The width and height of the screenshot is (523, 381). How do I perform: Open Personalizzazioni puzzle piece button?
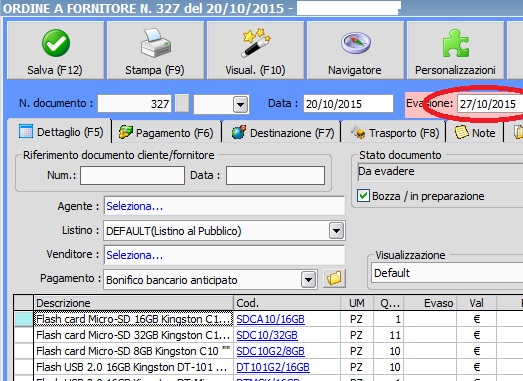coord(455,50)
